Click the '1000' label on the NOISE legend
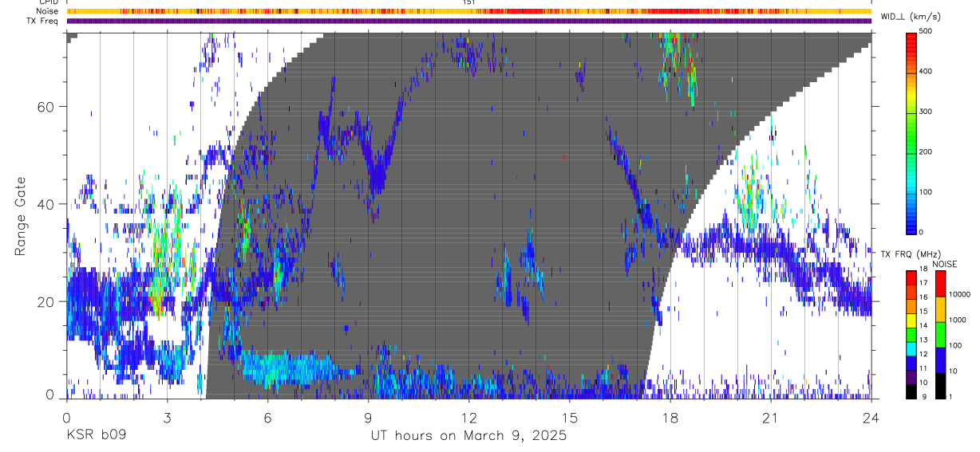This screenshot has height=452, width=980. coord(958,320)
